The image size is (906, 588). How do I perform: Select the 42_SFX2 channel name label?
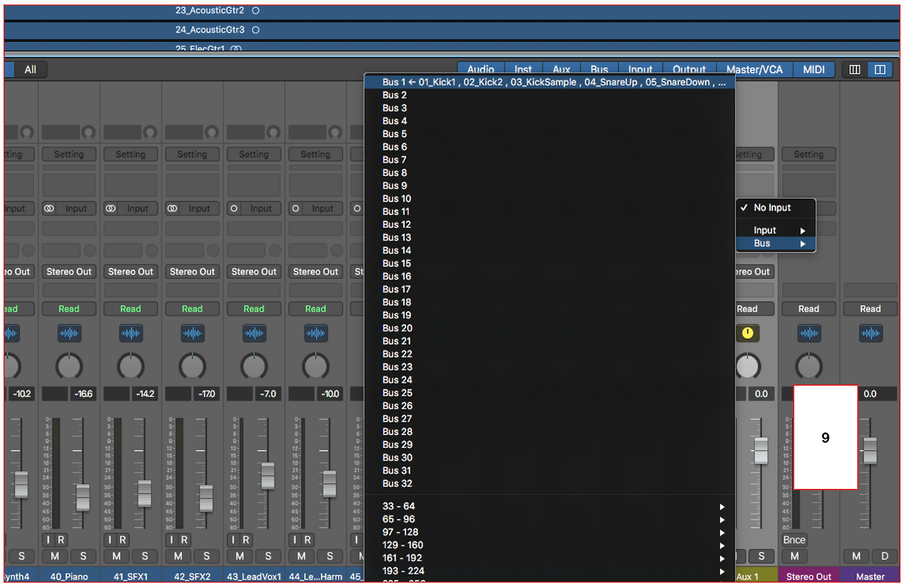pyautogui.click(x=192, y=577)
